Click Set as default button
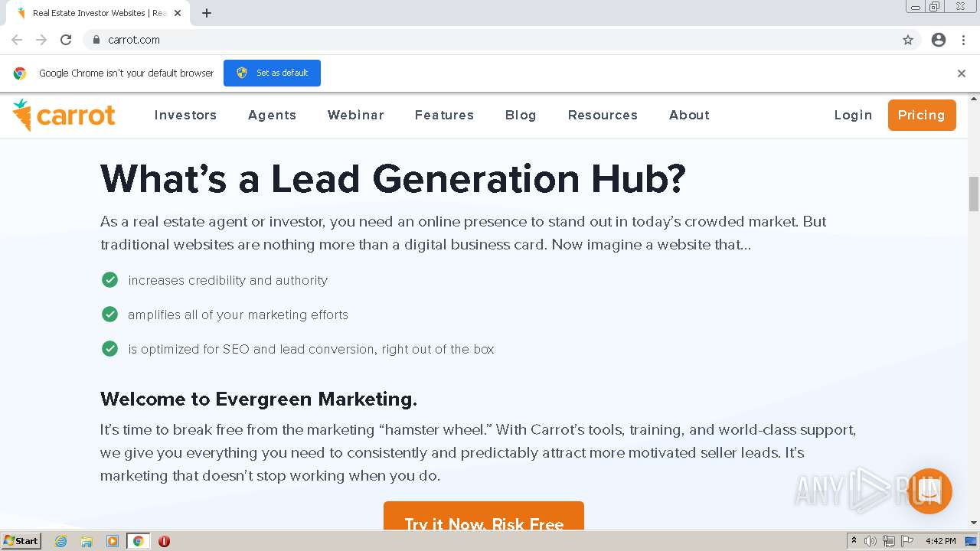980x551 pixels. [272, 73]
